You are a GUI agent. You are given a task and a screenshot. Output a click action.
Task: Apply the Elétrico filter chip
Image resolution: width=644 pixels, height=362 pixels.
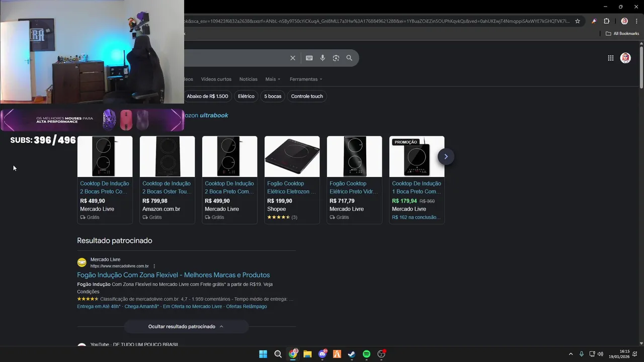(246, 96)
